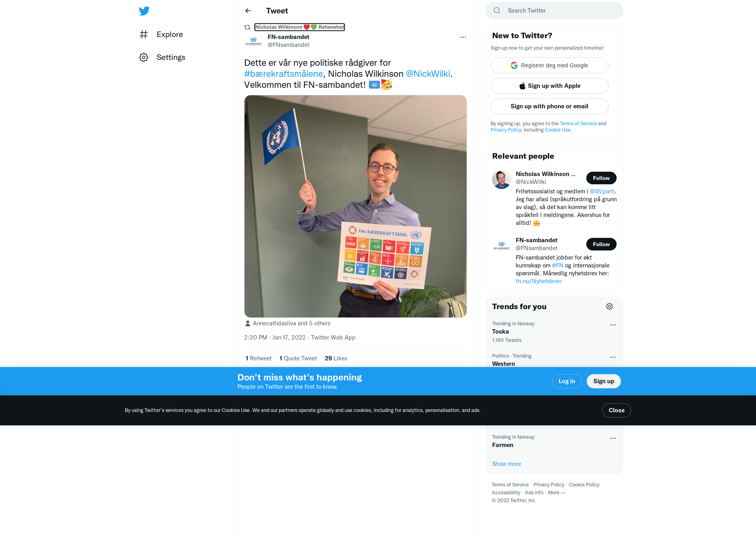Follow Nicholas Wilkinson
756x536 pixels.
pyautogui.click(x=601, y=178)
